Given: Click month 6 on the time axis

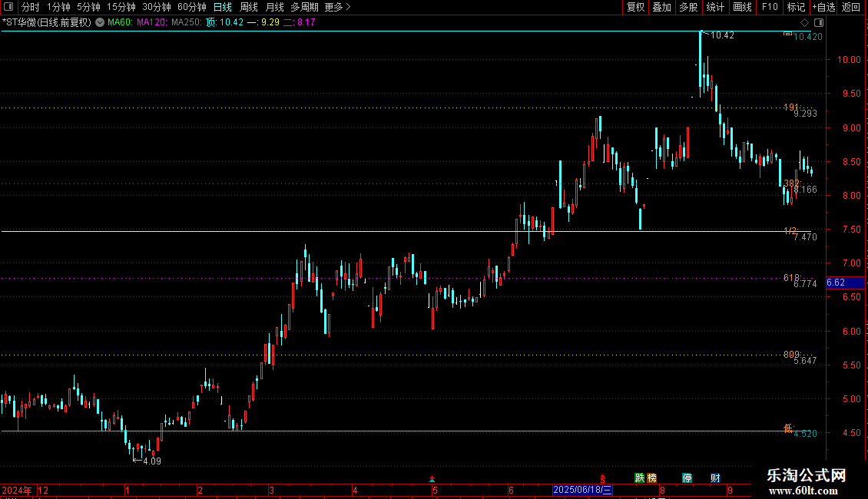Looking at the screenshot, I should [x=511, y=490].
